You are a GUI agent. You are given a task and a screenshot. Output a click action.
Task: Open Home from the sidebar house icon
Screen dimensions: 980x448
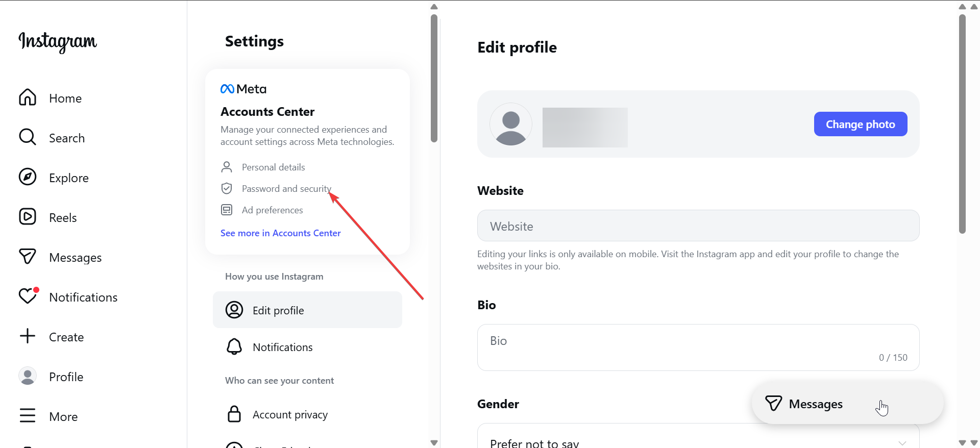point(28,97)
